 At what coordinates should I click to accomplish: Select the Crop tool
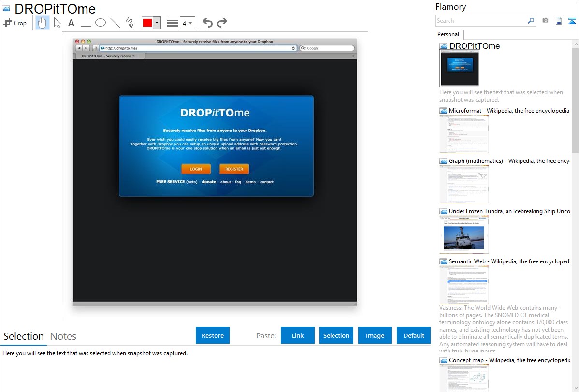click(15, 23)
